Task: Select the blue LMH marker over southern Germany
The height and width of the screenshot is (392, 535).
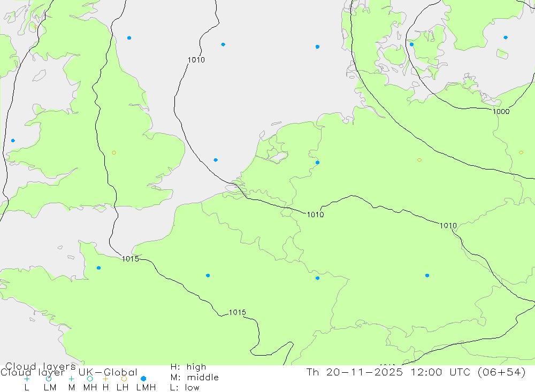Action: 427,275
